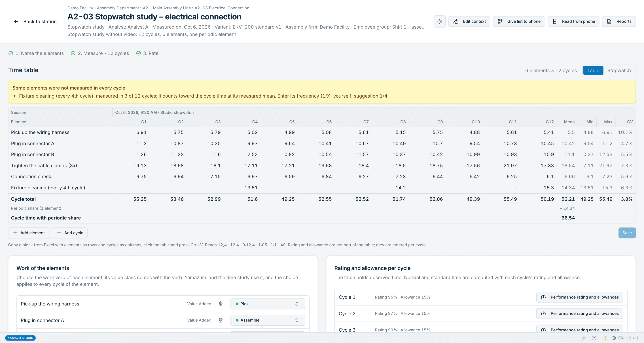The width and height of the screenshot is (644, 343).
Task: Click the Tighten the cable clamps (3x) element name
Action: 44,165
